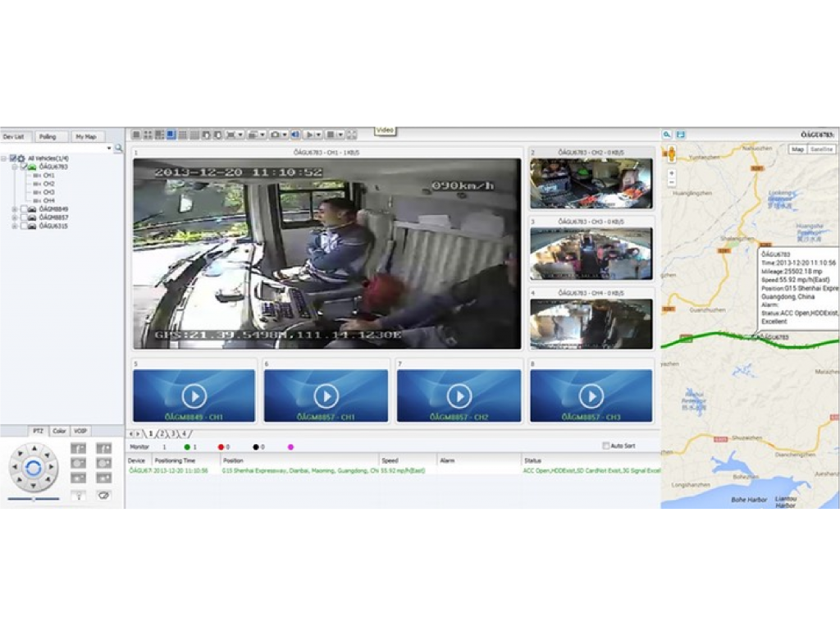Select the highlighted blue video layout icon
The height and width of the screenshot is (636, 840).
[171, 135]
